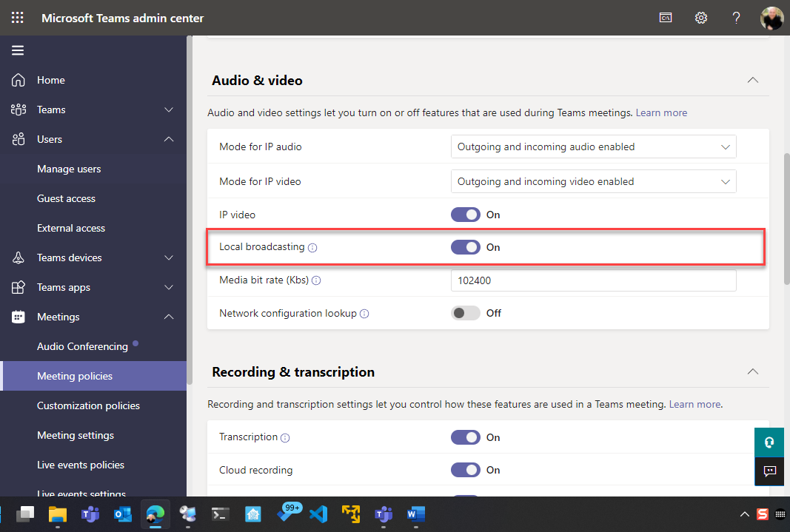
Task: Open the Mode for IP video dropdown
Action: tap(592, 181)
